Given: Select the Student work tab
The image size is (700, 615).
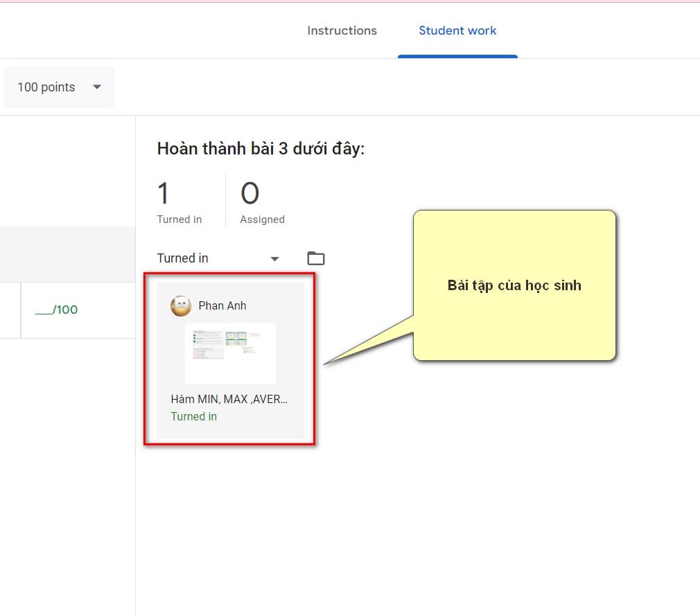Looking at the screenshot, I should [457, 30].
